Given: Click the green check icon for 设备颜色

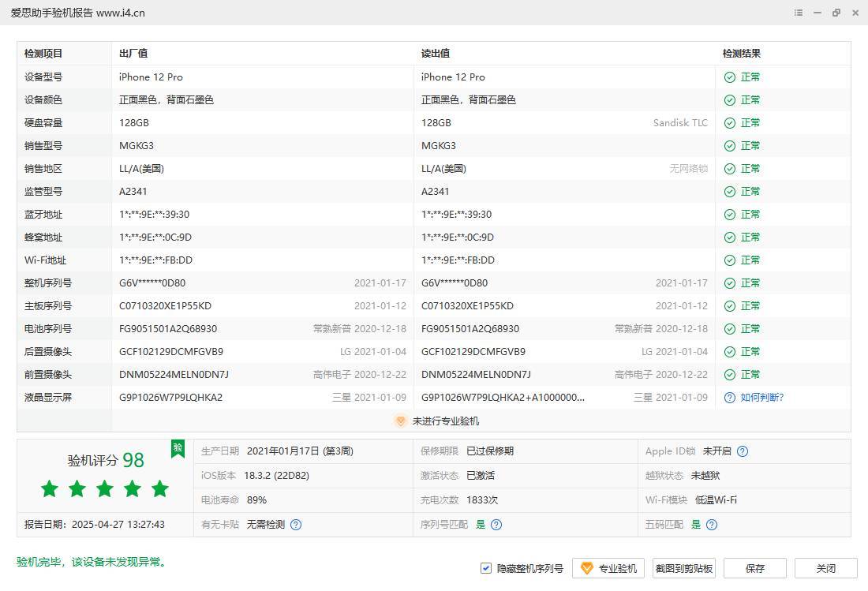Looking at the screenshot, I should click(730, 100).
